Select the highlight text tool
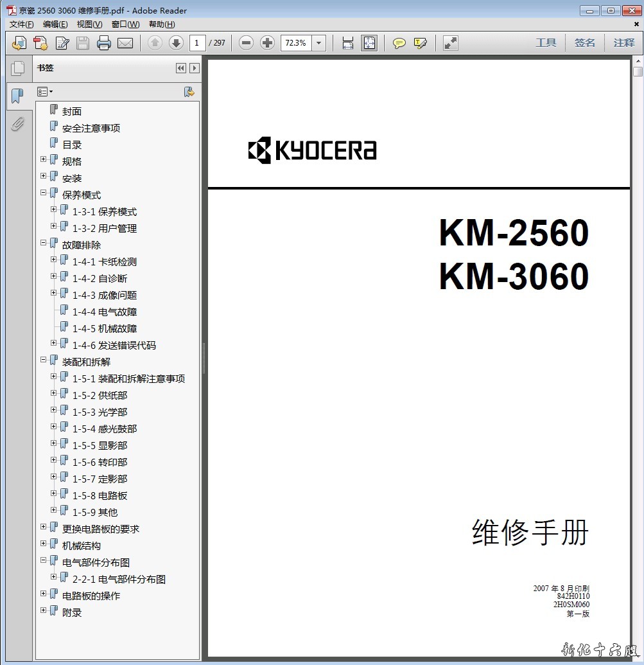 pos(421,43)
